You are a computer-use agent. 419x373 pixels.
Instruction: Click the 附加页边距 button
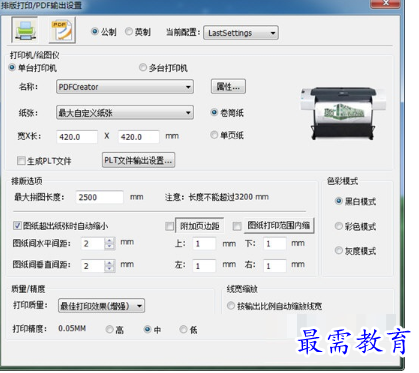click(x=200, y=226)
